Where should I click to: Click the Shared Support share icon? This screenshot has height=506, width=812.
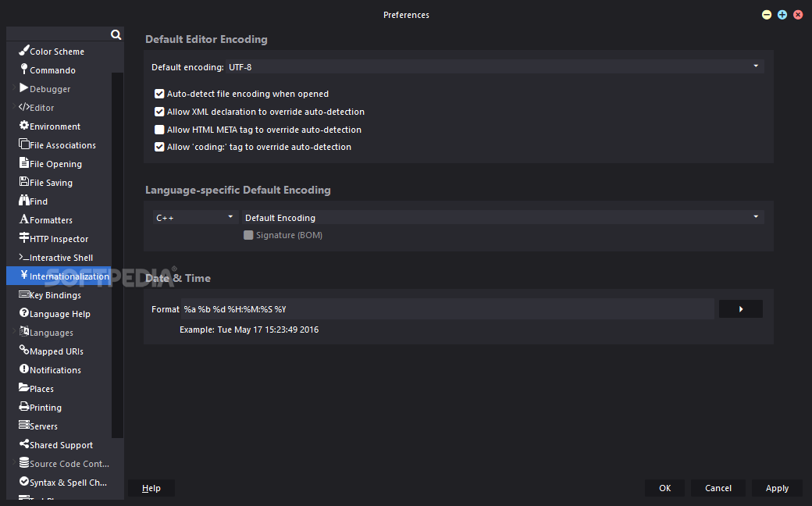tap(24, 444)
